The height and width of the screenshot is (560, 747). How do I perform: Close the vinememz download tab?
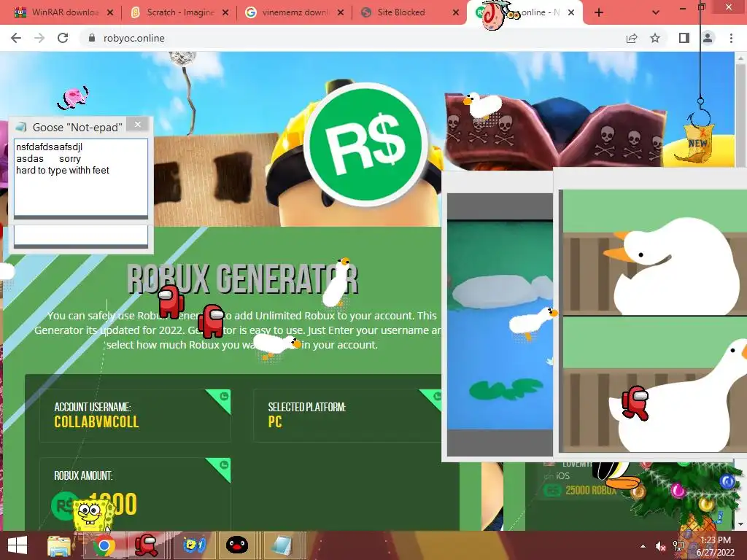341,12
